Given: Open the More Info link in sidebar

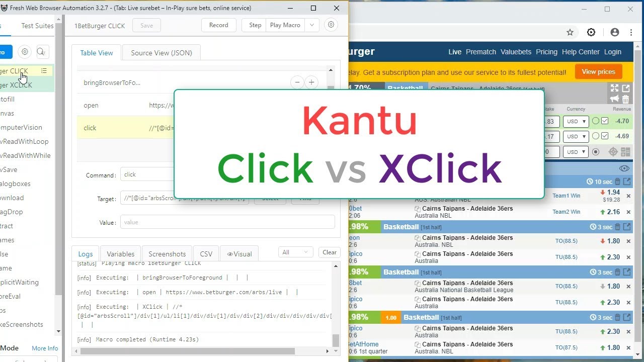Looking at the screenshot, I should (45, 348).
